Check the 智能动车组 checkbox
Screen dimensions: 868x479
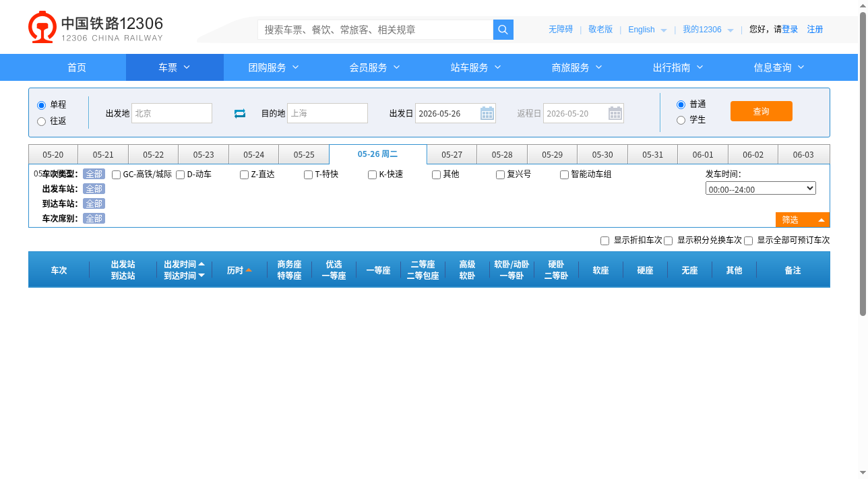pos(564,174)
